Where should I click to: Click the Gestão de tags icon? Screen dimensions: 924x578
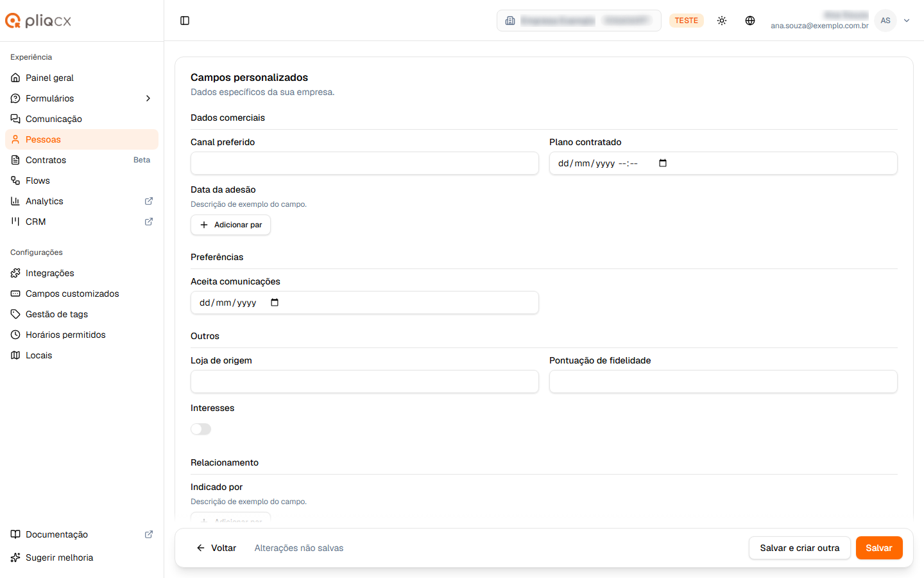[x=15, y=314]
